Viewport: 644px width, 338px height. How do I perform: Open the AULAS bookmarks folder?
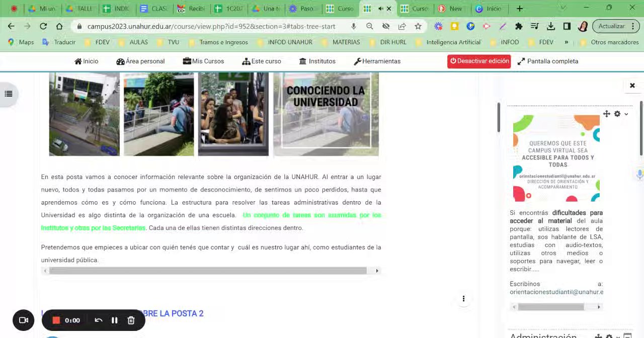134,42
